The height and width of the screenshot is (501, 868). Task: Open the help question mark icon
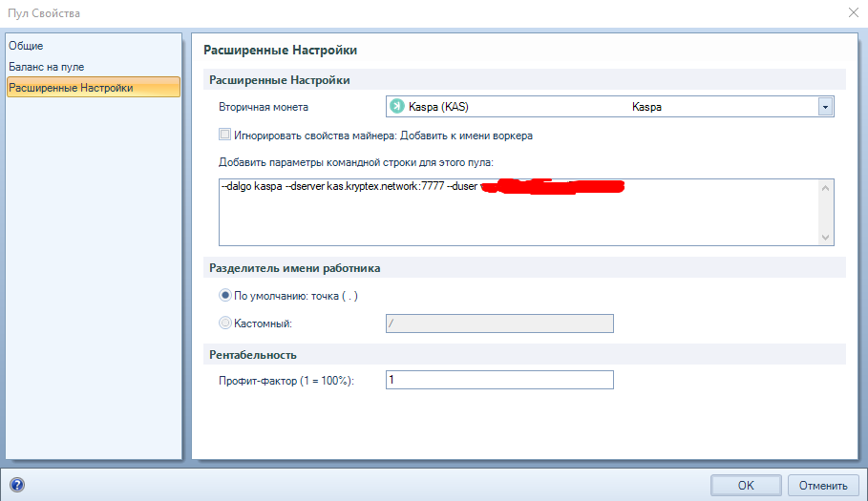click(x=17, y=485)
